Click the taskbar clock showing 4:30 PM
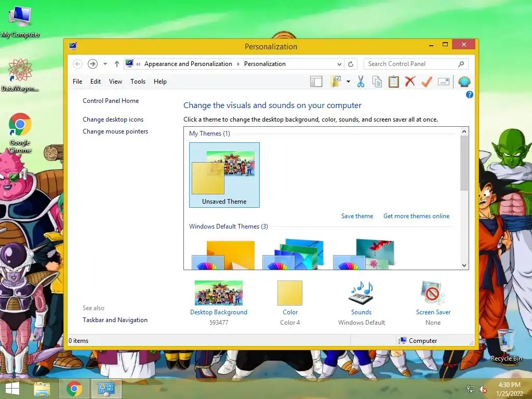 pos(509,389)
